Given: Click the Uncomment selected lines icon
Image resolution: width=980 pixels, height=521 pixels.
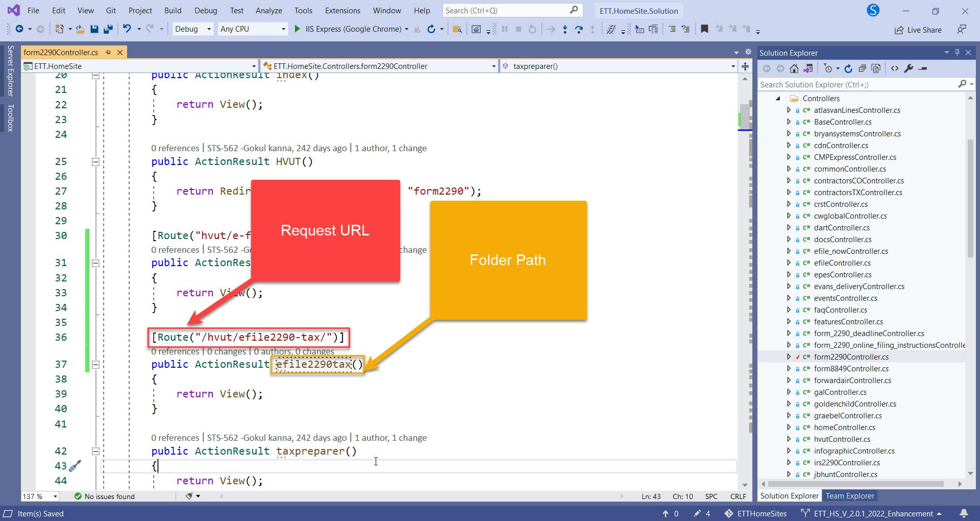Looking at the screenshot, I should point(685,29).
